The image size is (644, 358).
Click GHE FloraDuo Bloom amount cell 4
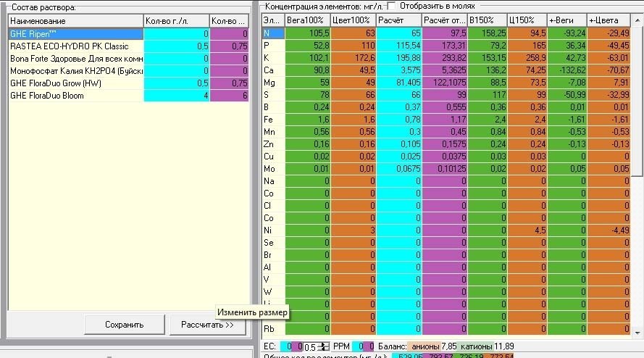[x=177, y=96]
